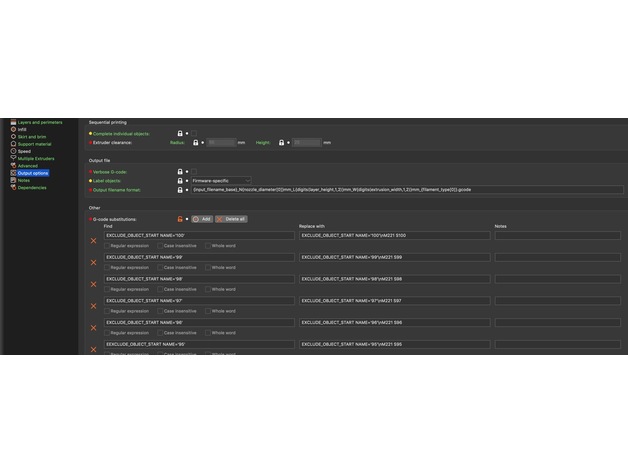
Task: Click the lock icon for extruder clearance Radius
Action: [x=194, y=143]
